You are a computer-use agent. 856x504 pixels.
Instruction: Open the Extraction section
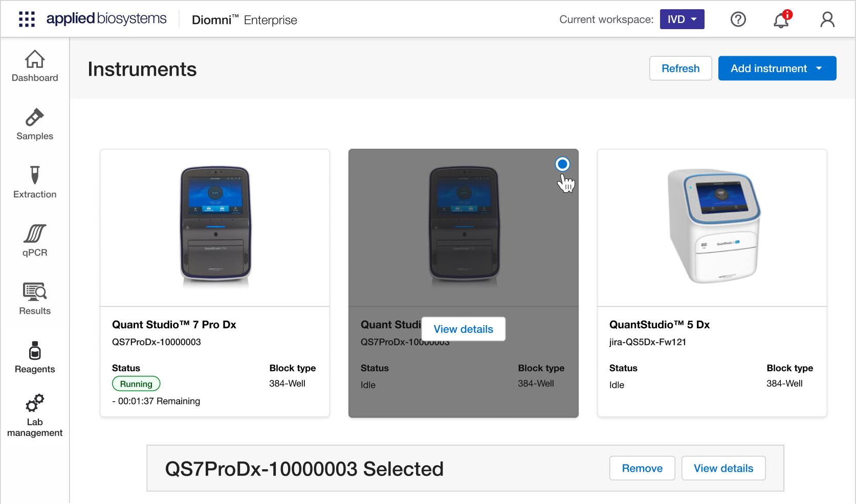click(35, 183)
